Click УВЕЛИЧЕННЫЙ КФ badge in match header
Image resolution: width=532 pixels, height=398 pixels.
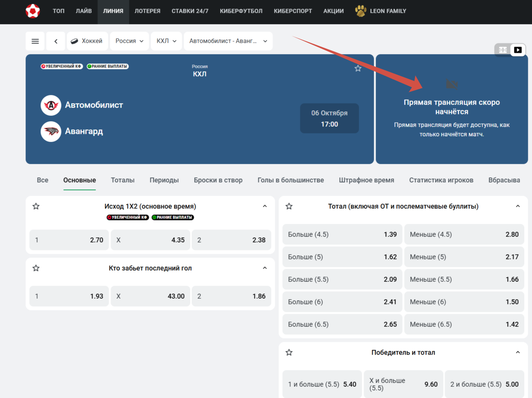tap(62, 66)
